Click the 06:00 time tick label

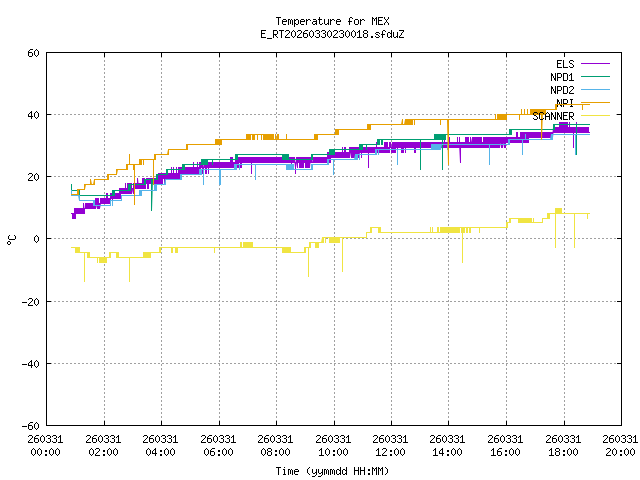218,452
